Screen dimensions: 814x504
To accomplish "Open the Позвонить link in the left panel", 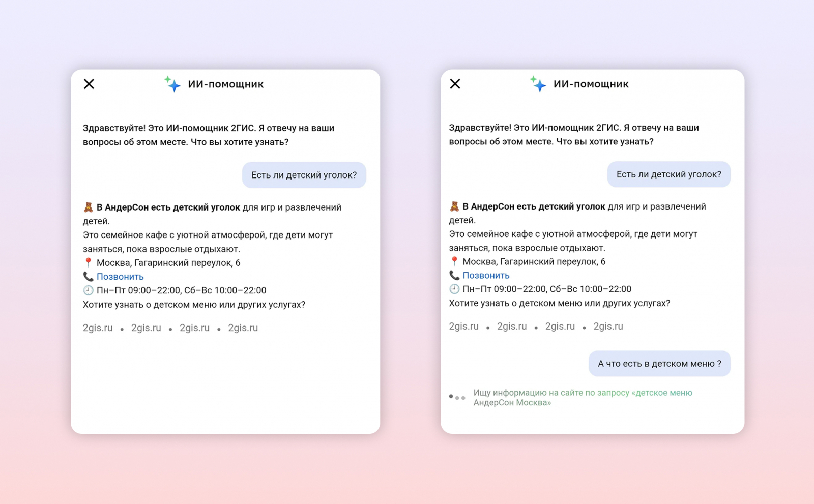I will coord(120,277).
